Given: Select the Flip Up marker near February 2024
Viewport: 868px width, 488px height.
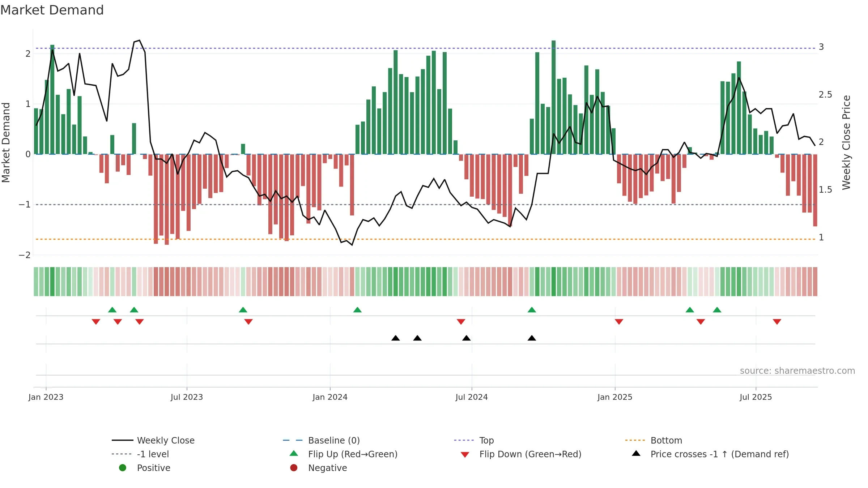Looking at the screenshot, I should point(357,310).
